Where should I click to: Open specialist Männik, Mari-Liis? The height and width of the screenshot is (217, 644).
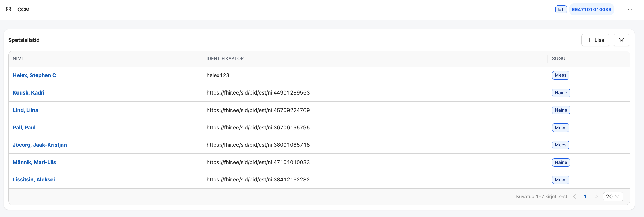point(34,162)
